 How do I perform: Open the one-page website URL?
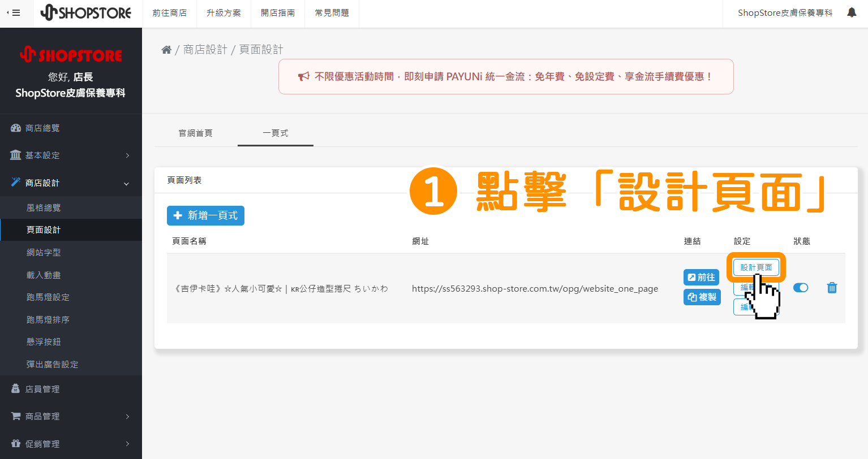pyautogui.click(x=535, y=288)
